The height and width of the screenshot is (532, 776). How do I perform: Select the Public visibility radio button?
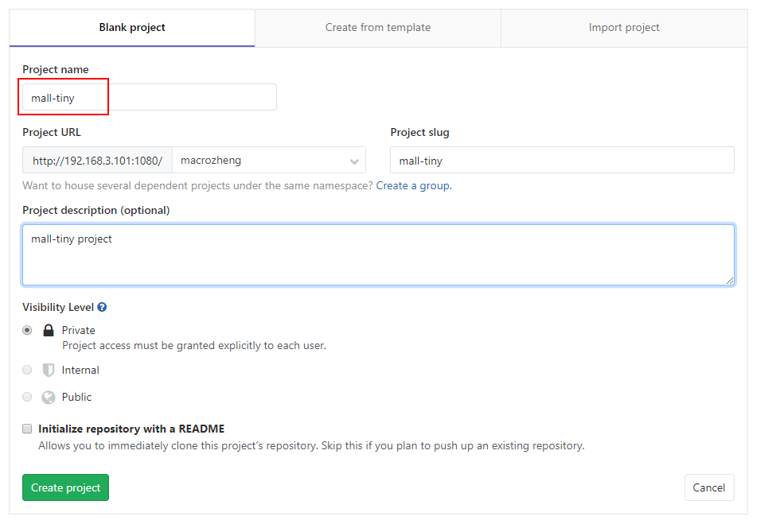pos(27,397)
